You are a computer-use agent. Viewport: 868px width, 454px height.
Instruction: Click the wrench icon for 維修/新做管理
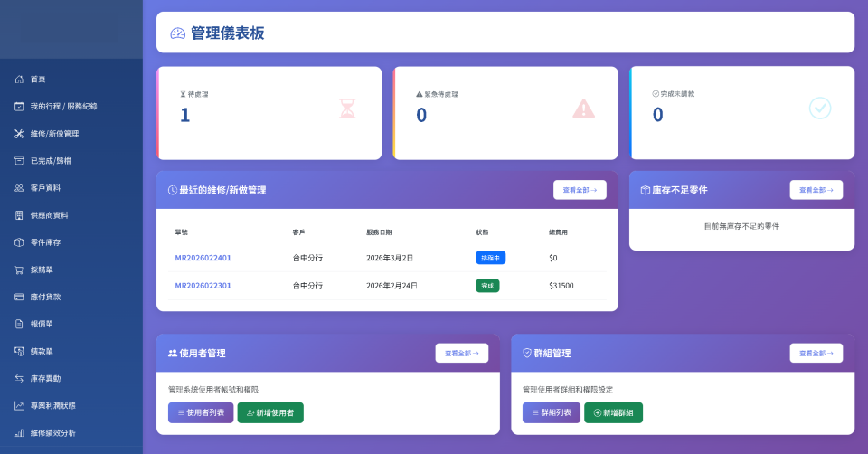click(19, 134)
